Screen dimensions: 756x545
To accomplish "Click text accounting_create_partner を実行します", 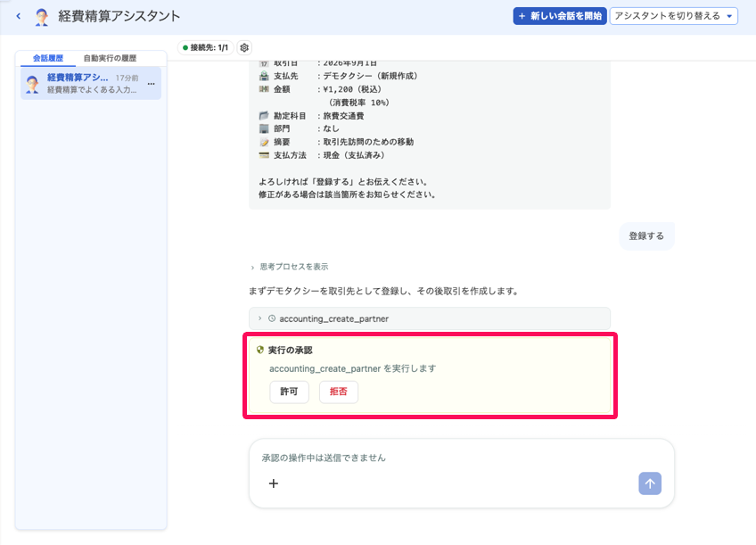I will [352, 368].
